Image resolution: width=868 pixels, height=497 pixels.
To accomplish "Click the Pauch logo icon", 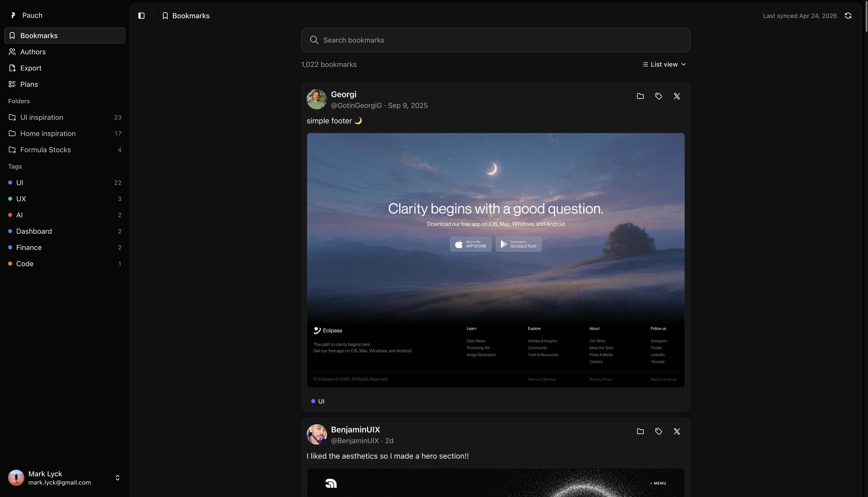I will click(x=13, y=15).
